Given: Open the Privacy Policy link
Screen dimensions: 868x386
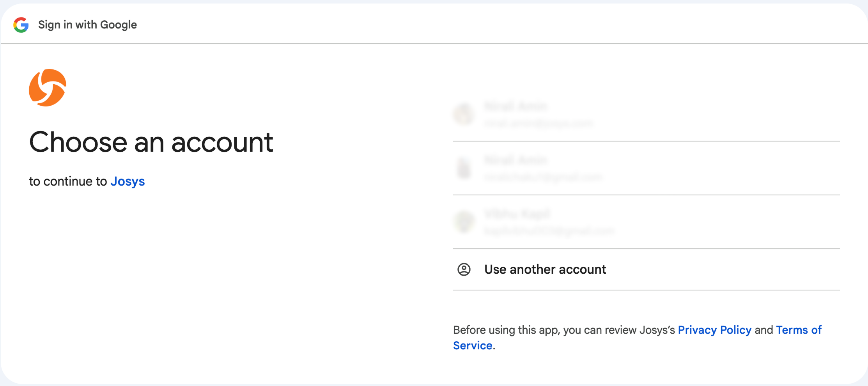Looking at the screenshot, I should coord(714,330).
